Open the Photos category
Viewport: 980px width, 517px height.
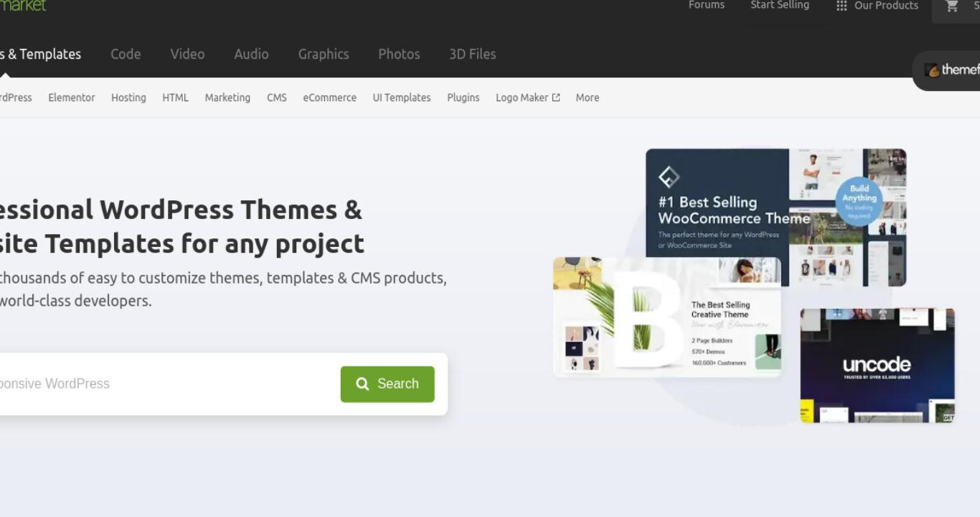[399, 55]
